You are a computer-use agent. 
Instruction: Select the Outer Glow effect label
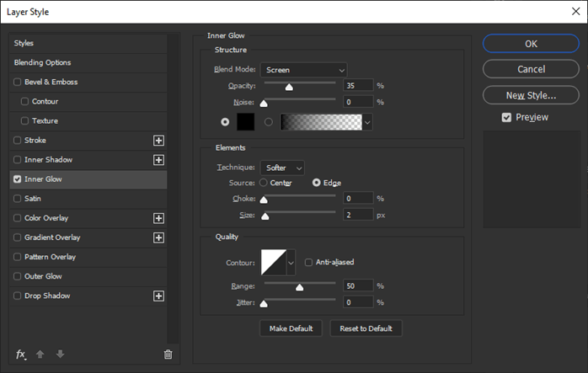pos(43,276)
